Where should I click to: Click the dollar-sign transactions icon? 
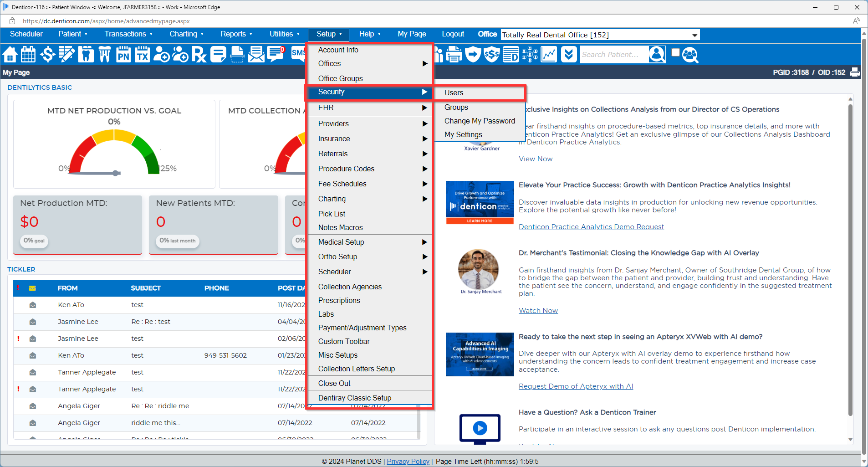coord(47,55)
